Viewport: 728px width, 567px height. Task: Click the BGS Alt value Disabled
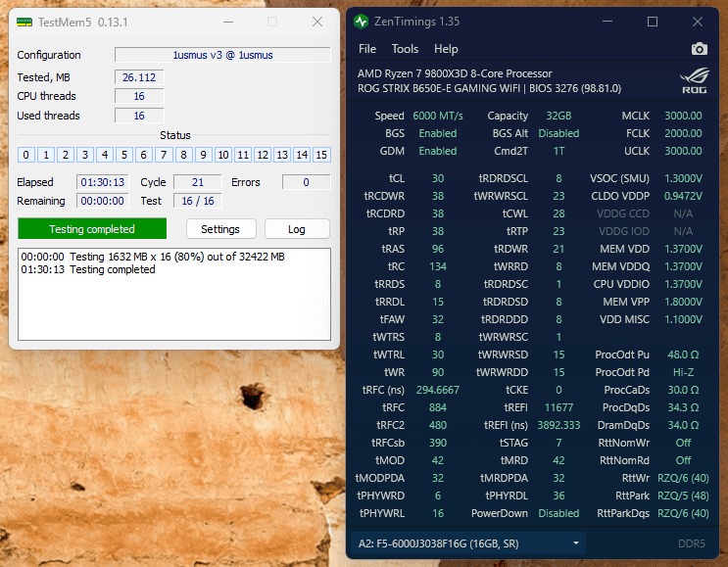pyautogui.click(x=558, y=133)
